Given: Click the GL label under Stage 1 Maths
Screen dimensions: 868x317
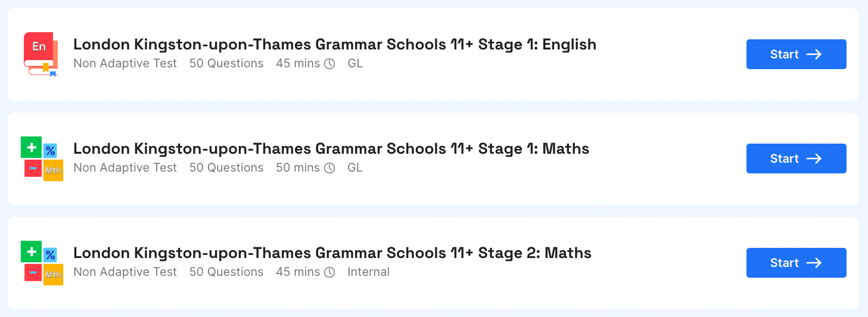Looking at the screenshot, I should 355,167.
